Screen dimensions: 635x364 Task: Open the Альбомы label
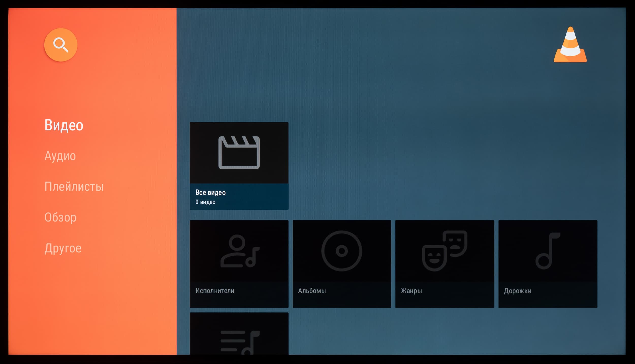point(312,291)
